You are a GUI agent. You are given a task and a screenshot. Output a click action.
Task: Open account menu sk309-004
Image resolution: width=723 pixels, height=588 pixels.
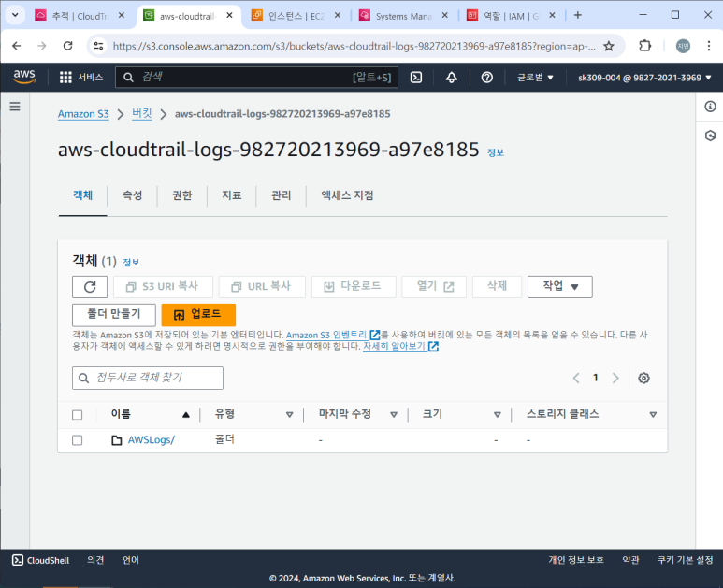coord(644,78)
